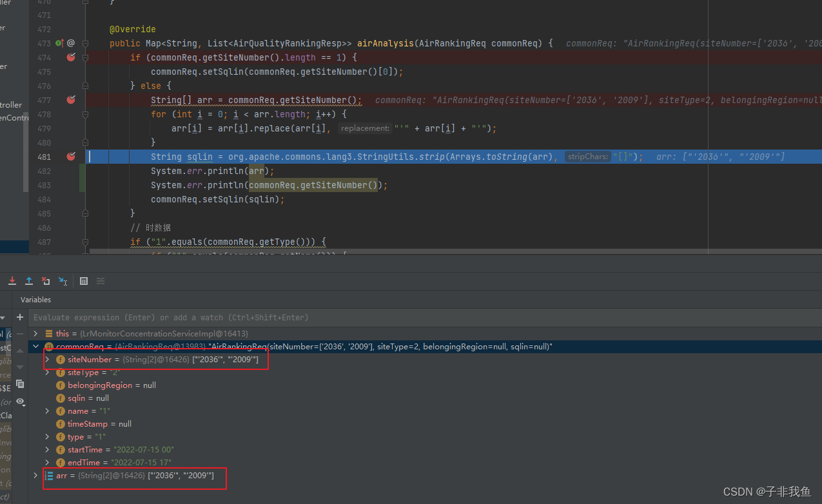Click the field icon next to sqlin

[x=61, y=398]
